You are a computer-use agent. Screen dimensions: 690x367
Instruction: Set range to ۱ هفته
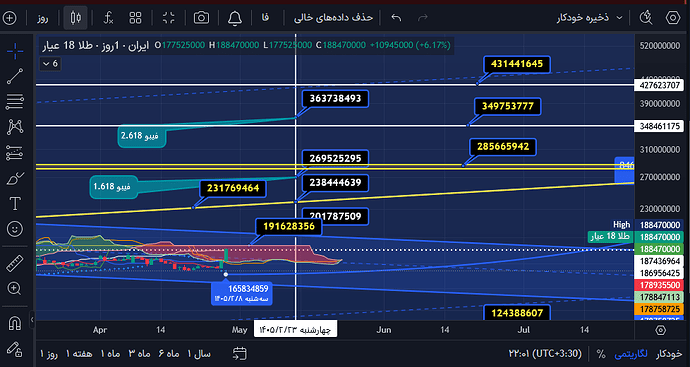79,354
